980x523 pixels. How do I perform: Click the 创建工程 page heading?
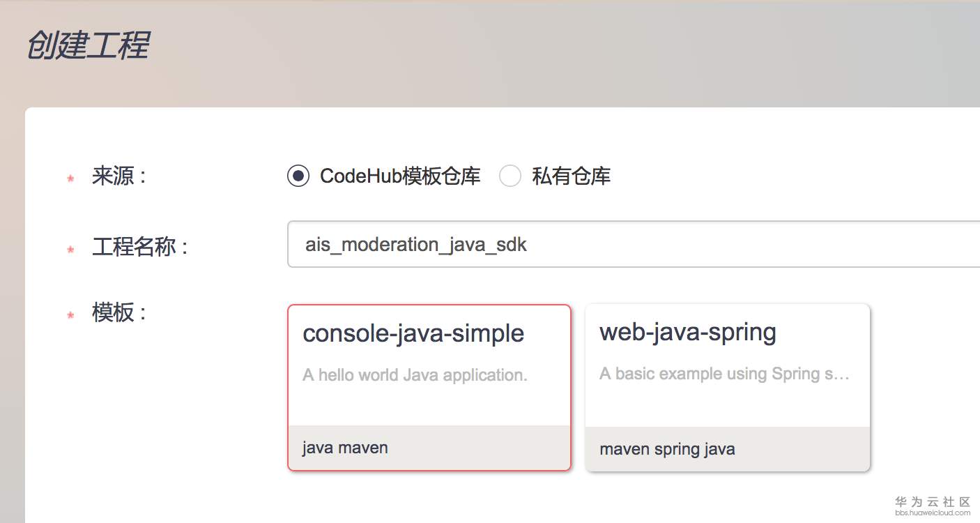[x=88, y=46]
